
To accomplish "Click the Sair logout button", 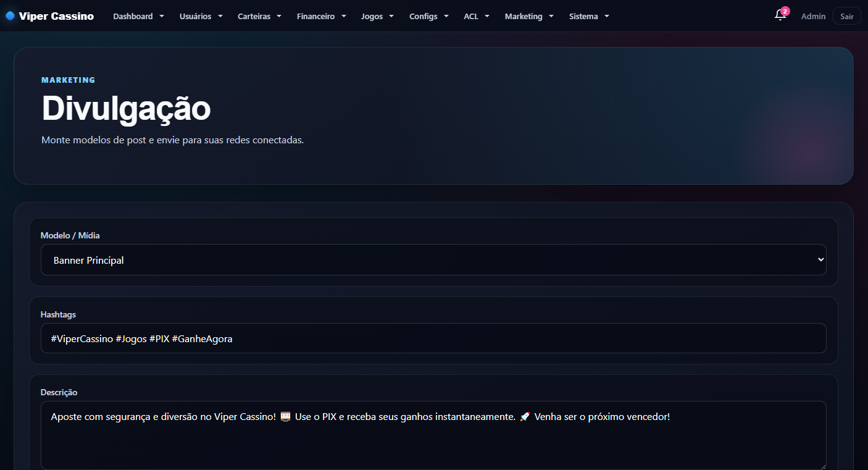I will click(x=846, y=16).
